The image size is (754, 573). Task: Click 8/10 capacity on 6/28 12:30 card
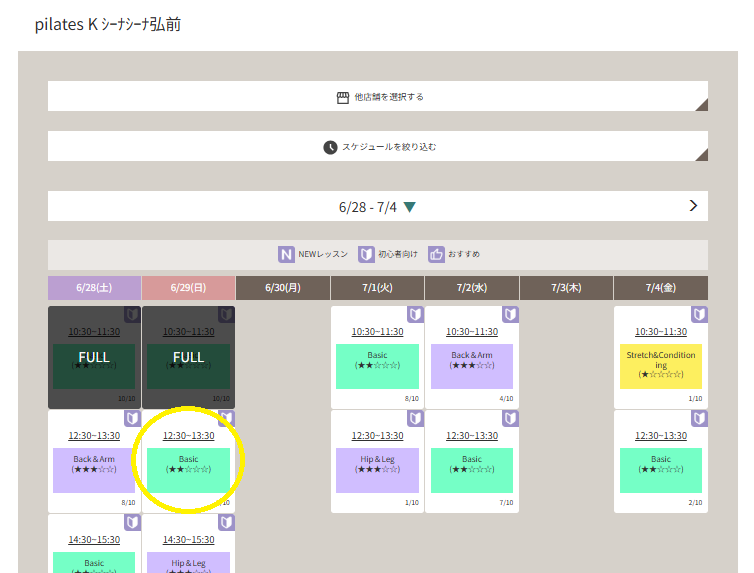point(128,502)
